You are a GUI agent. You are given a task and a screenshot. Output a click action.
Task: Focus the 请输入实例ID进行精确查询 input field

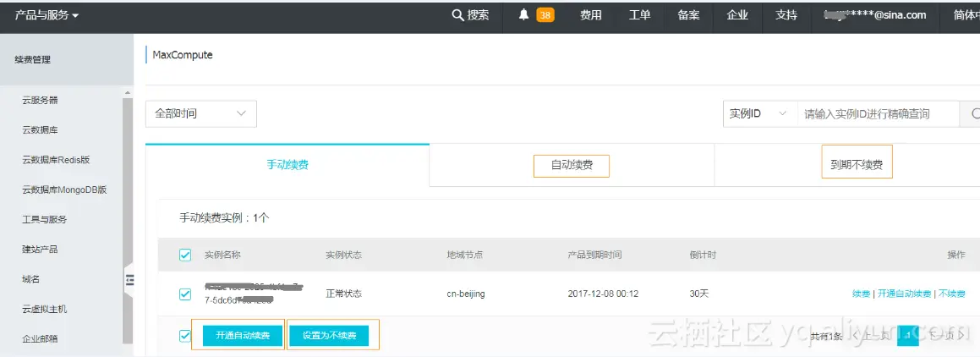879,114
